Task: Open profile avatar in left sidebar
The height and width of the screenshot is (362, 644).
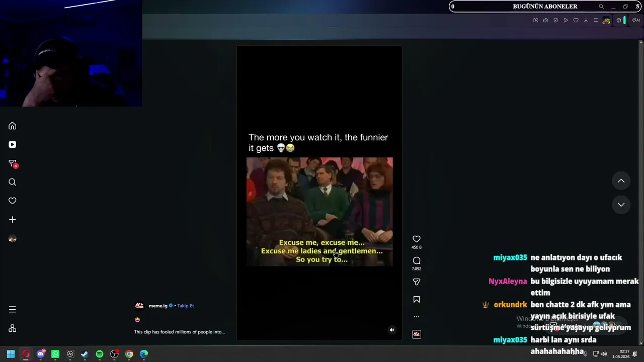Action: tap(13, 239)
